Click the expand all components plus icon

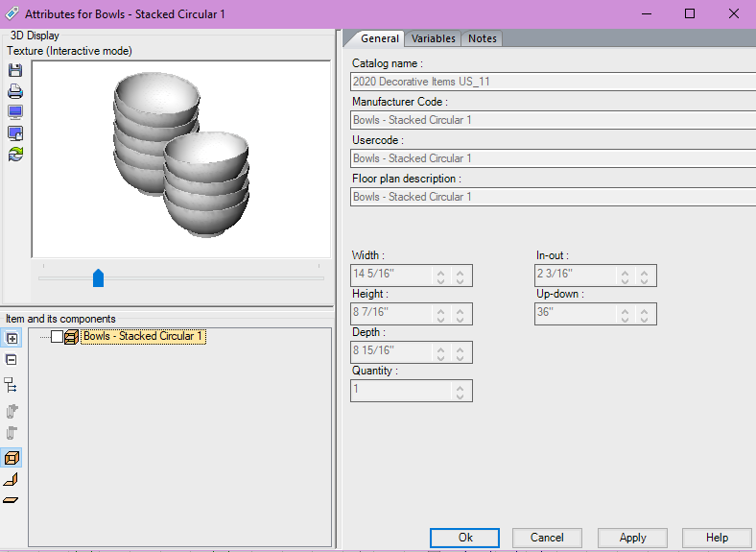pos(12,338)
